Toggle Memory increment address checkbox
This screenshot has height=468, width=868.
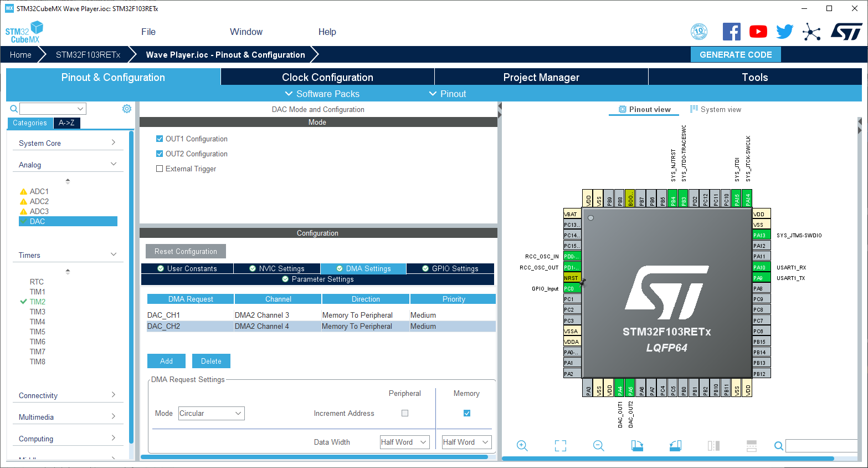point(467,413)
